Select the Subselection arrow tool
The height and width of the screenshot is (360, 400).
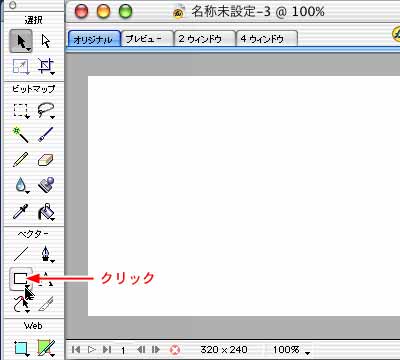point(46,41)
